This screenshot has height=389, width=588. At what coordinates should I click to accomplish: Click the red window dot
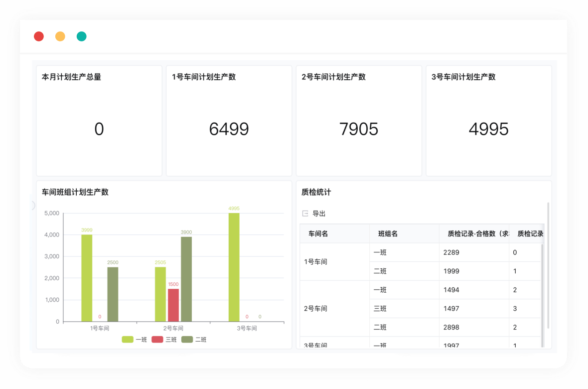(x=39, y=36)
